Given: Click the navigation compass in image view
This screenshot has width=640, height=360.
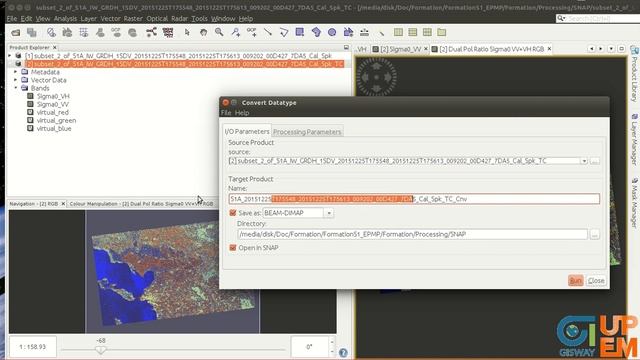Looking at the screenshot, I should point(376,77).
